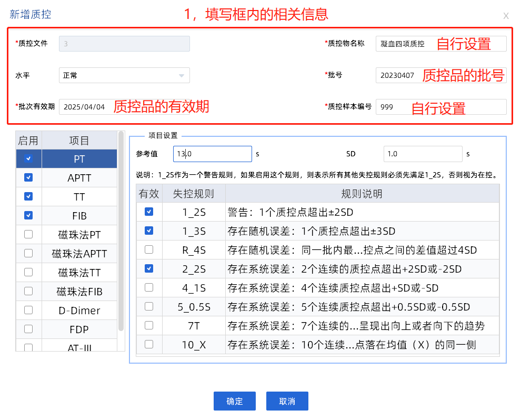Viewport: 521px width, 420px height.
Task: Click the SD value input field
Action: click(x=423, y=154)
